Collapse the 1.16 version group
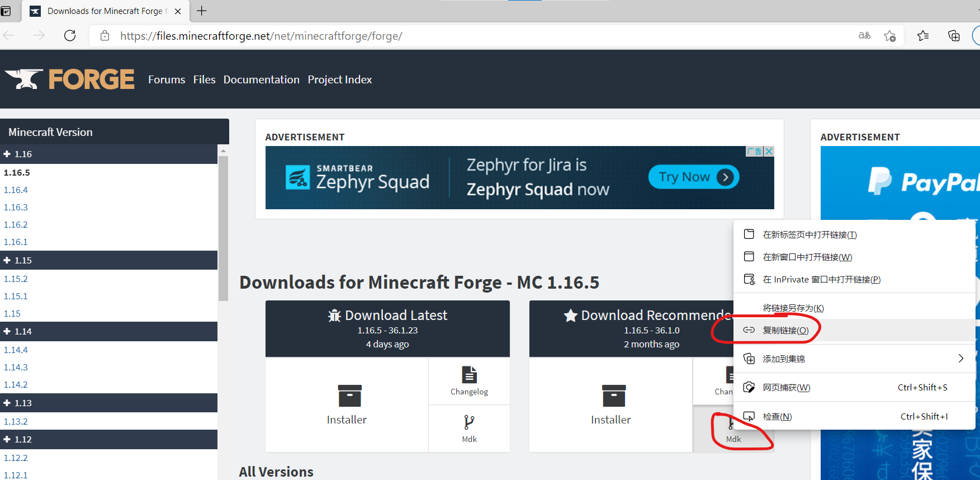 coord(7,154)
